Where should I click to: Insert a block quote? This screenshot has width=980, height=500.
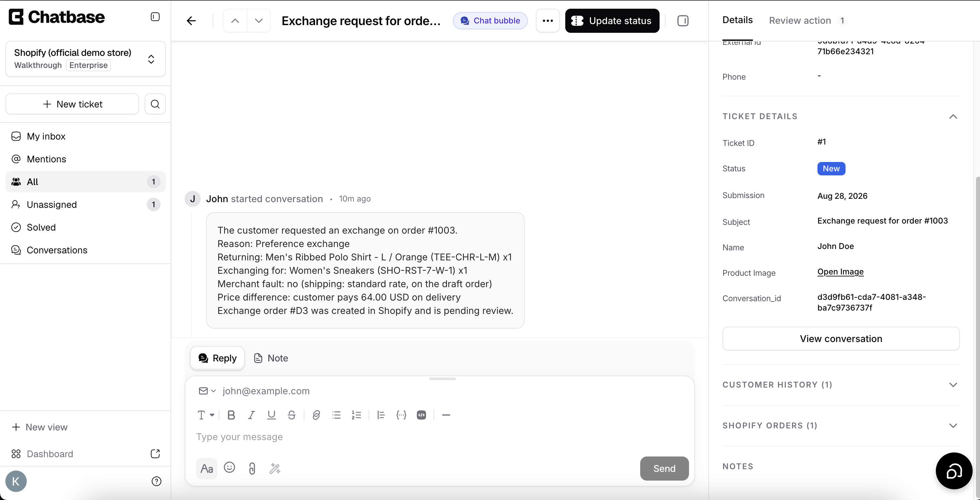[381, 415]
